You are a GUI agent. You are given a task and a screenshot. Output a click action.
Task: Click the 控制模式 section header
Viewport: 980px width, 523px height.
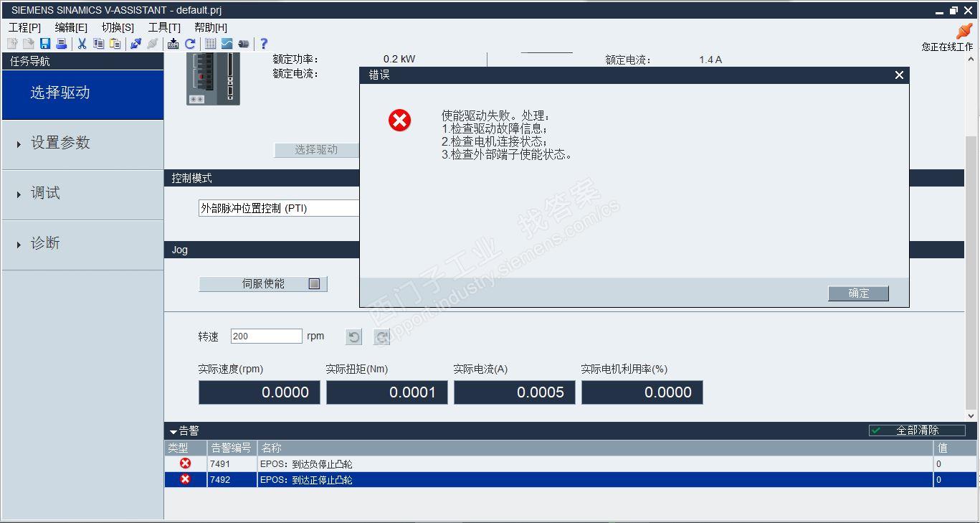(x=262, y=178)
